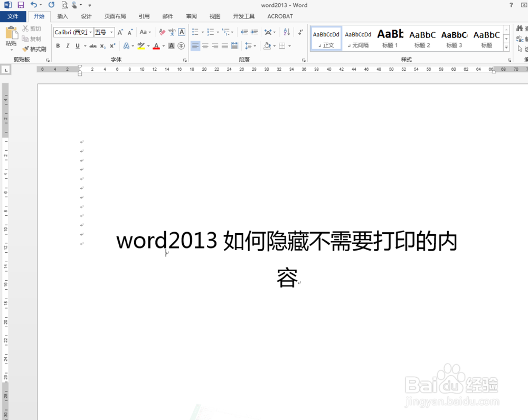Screen dimensions: 528x420
Task: Click the Save icon in quick access toolbar
Action: click(x=21, y=5)
